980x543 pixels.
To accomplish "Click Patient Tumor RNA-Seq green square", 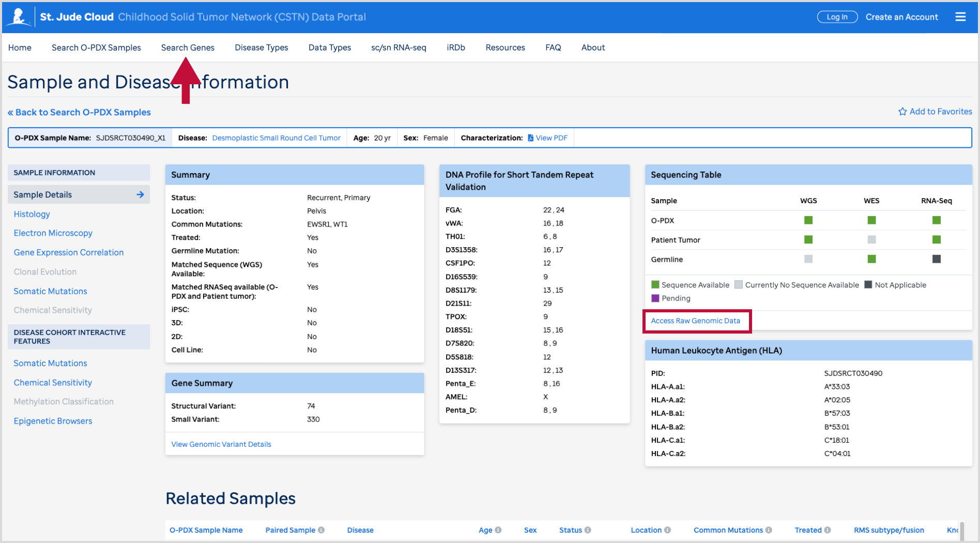I will pos(936,239).
